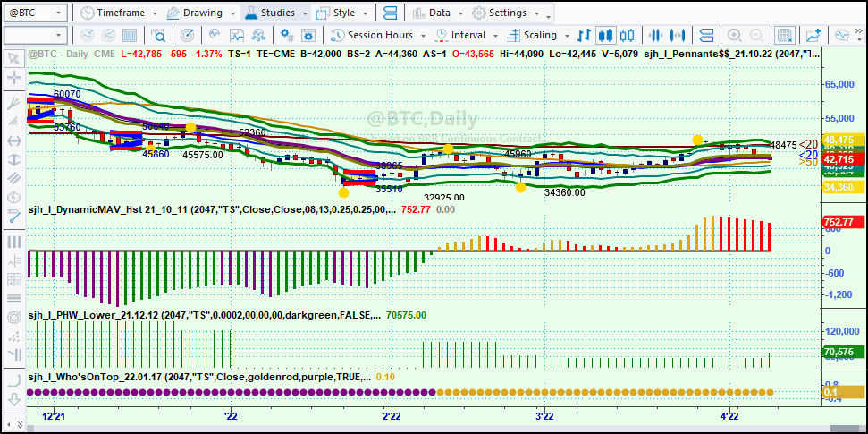Click the waveform indicator icon
Screen dimensions: 868x434
tap(215, 36)
